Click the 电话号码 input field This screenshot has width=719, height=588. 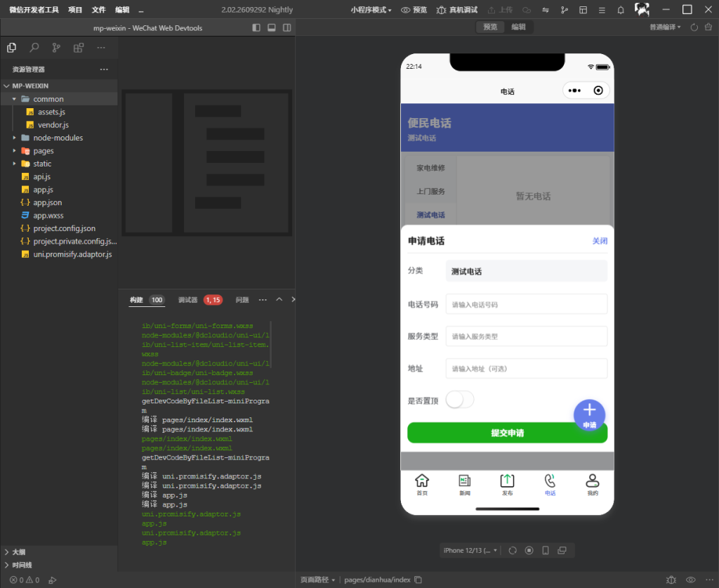527,304
